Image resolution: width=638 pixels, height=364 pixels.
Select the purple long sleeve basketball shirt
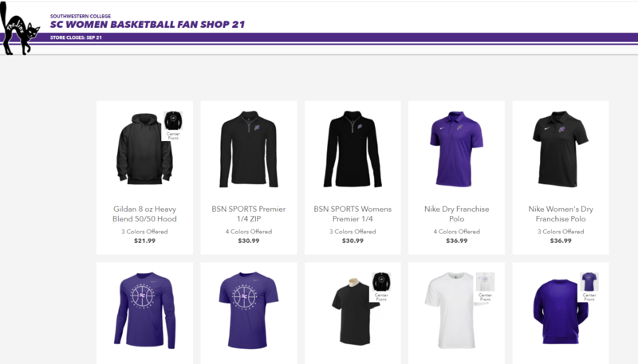click(144, 311)
